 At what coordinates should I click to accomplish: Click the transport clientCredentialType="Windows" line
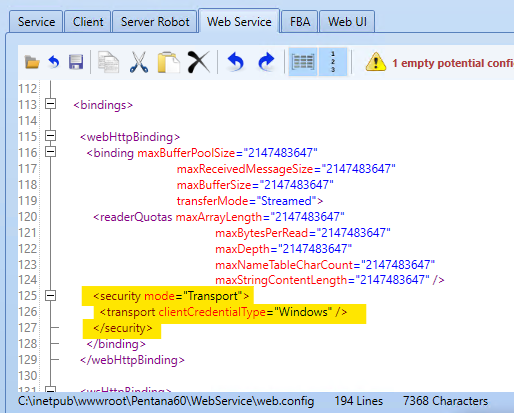coord(223,312)
